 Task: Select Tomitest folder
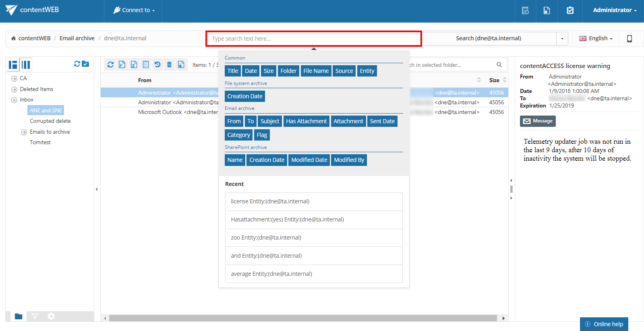click(40, 142)
